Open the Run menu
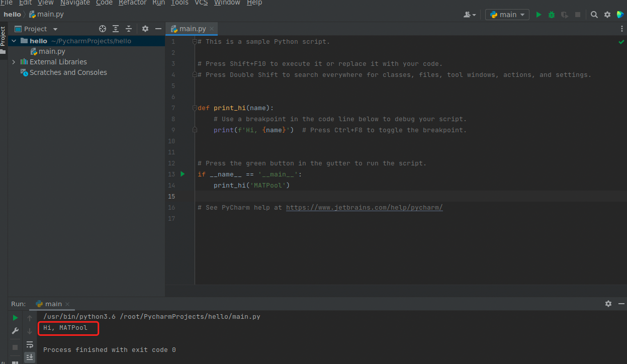The height and width of the screenshot is (364, 627). point(158,3)
